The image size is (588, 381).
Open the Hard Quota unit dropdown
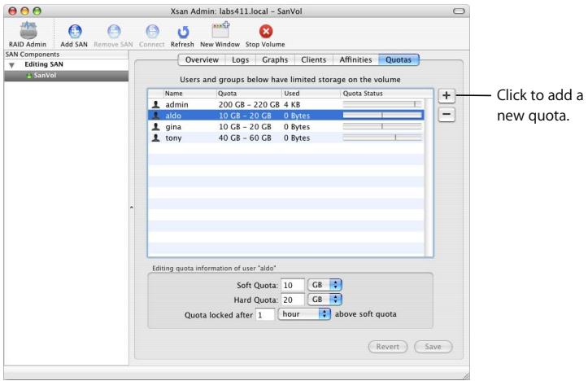pos(324,300)
